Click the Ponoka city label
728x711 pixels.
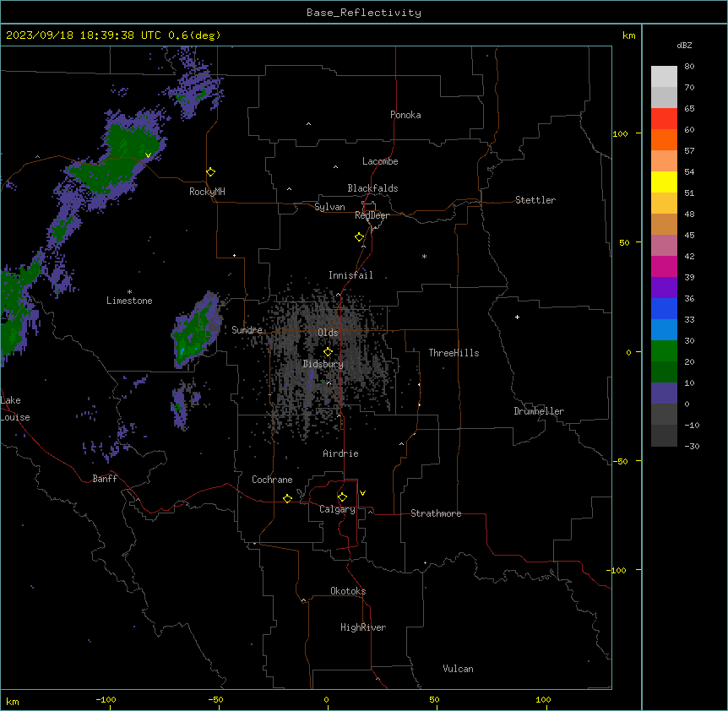point(405,115)
